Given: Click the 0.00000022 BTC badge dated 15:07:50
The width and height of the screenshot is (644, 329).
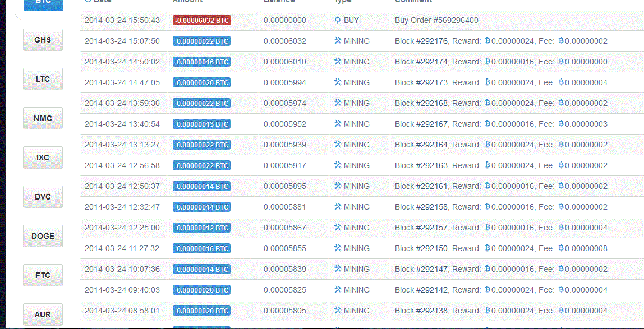Looking at the screenshot, I should (x=201, y=41).
